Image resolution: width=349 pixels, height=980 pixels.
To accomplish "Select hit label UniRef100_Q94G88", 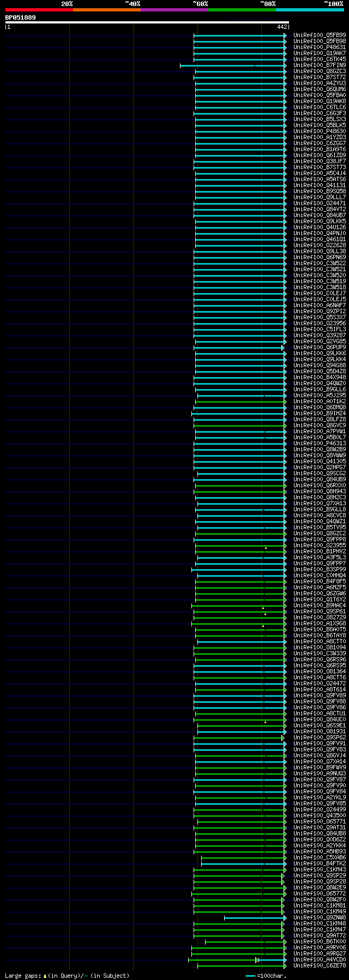I will click(320, 365).
